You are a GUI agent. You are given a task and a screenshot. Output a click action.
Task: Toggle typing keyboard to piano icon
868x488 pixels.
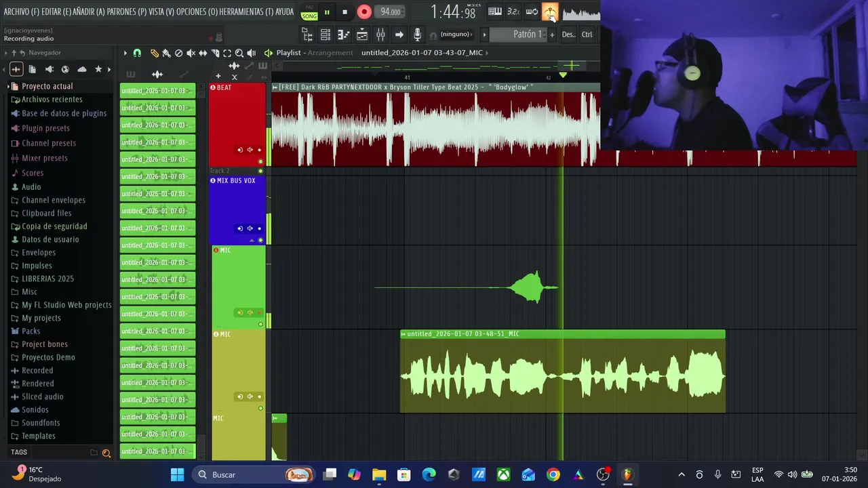tap(495, 12)
